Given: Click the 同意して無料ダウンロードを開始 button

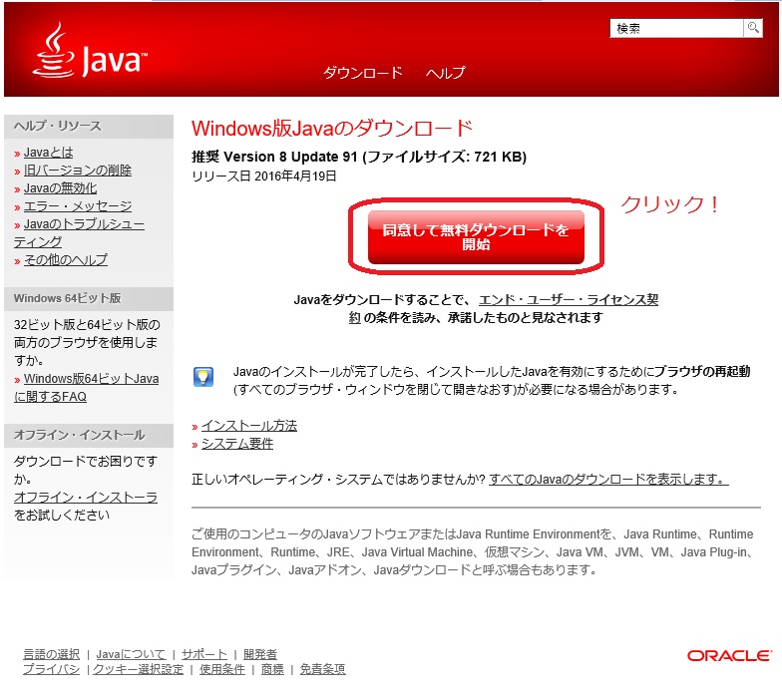Looking at the screenshot, I should pos(476,237).
